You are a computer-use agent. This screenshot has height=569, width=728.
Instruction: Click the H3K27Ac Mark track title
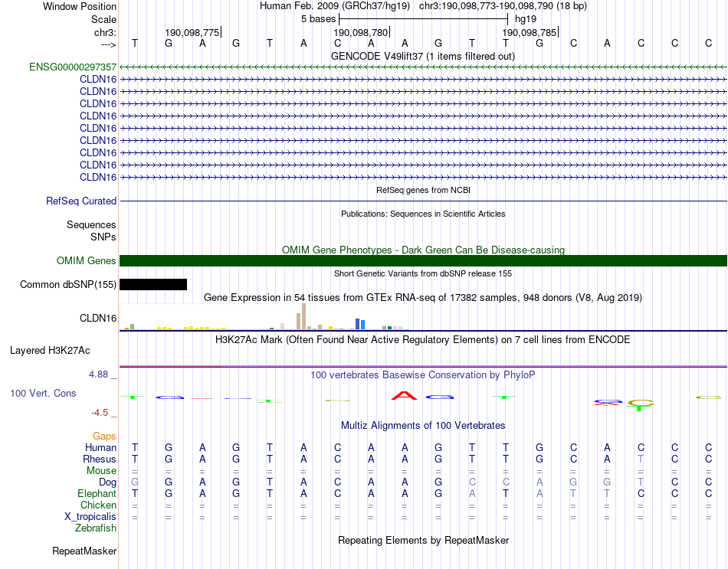click(x=423, y=340)
